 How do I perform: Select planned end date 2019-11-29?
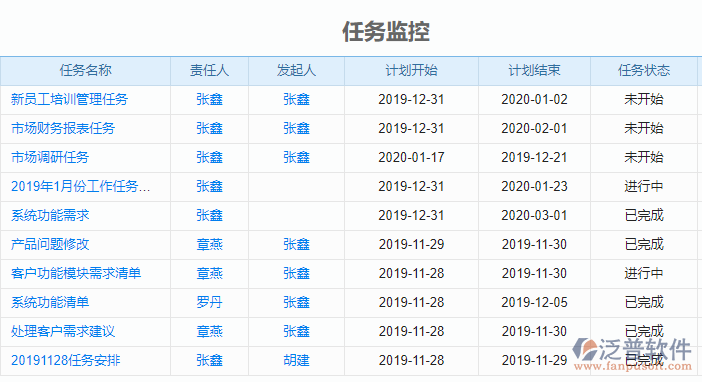[535, 361]
